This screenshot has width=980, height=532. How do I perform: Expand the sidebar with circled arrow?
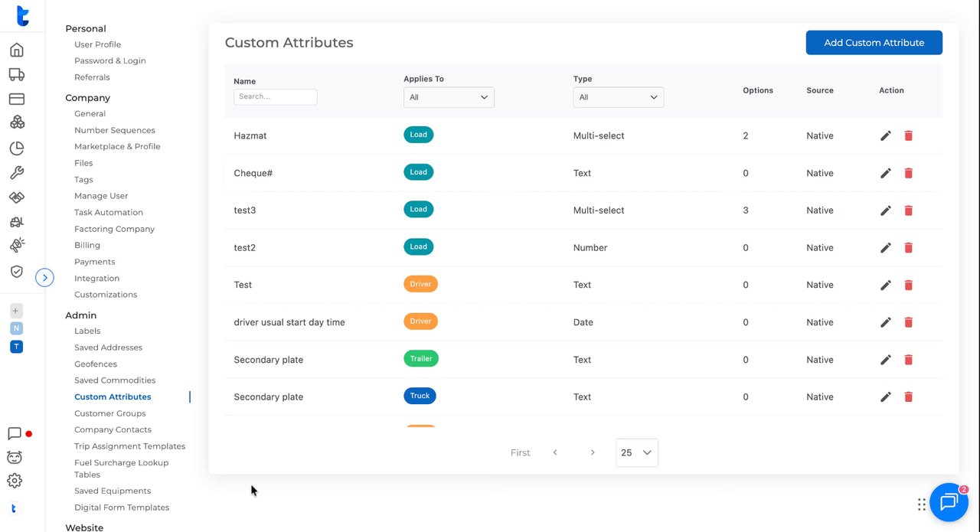point(44,277)
